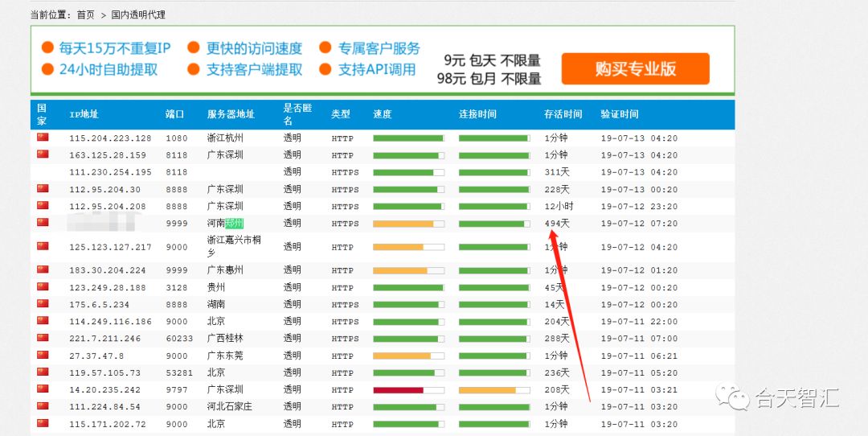Click the WeChat logo near 合天智汇
The width and height of the screenshot is (868, 436).
tap(732, 397)
